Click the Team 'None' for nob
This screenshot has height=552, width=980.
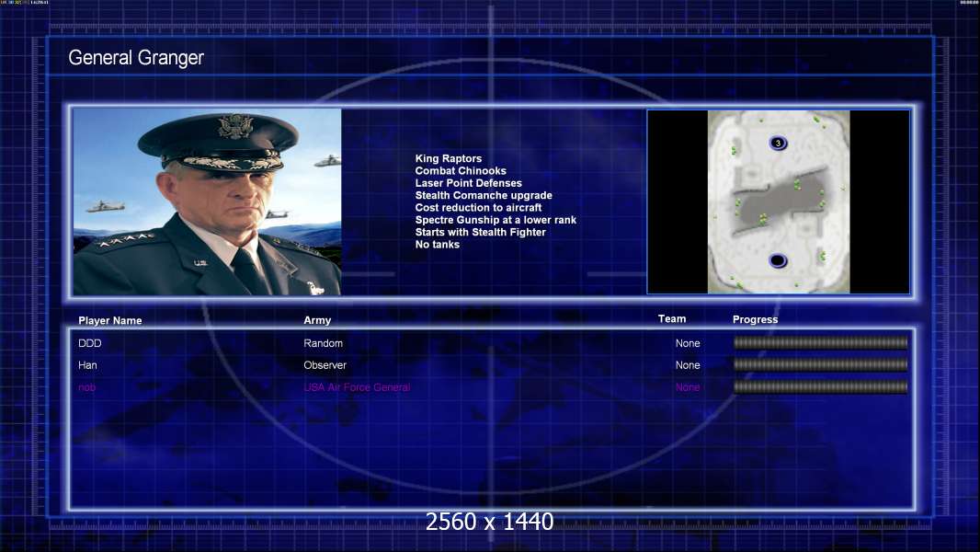coord(688,387)
